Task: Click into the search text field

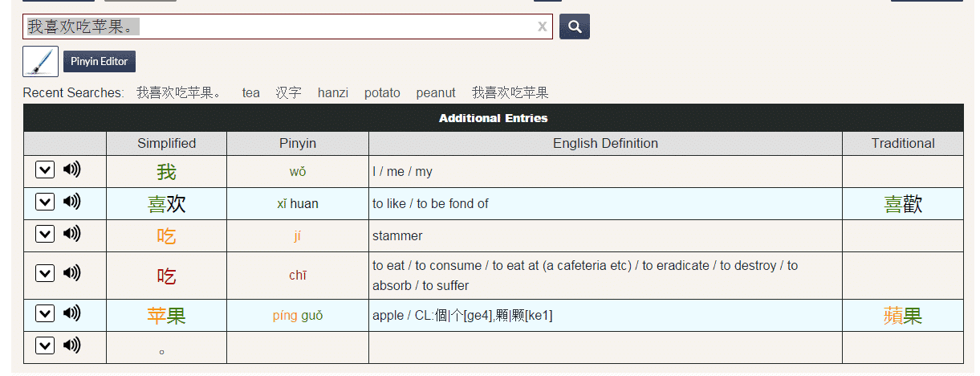Action: (x=321, y=27)
